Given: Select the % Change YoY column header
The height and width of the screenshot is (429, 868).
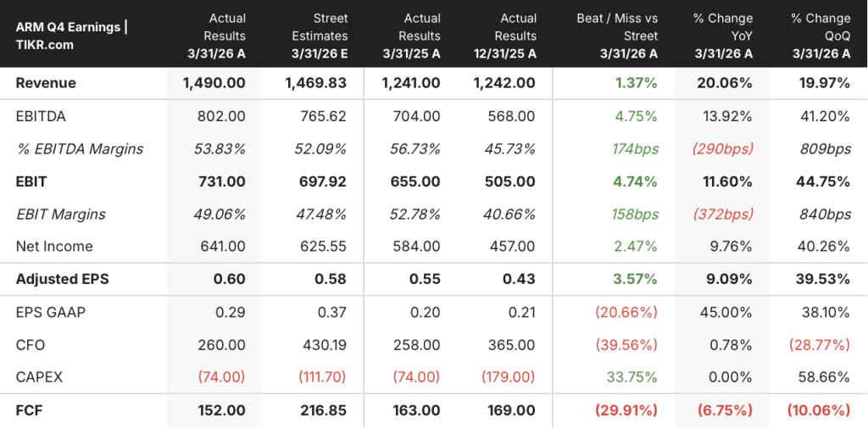Looking at the screenshot, I should pos(722,36).
